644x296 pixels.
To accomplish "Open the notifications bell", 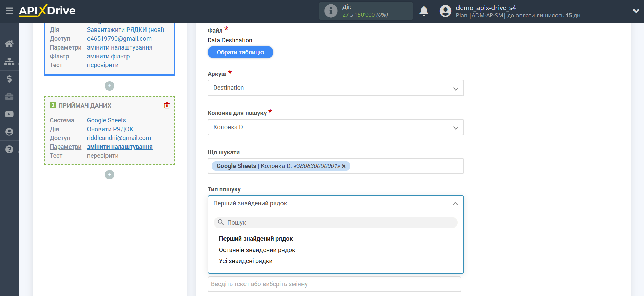I will (x=424, y=11).
